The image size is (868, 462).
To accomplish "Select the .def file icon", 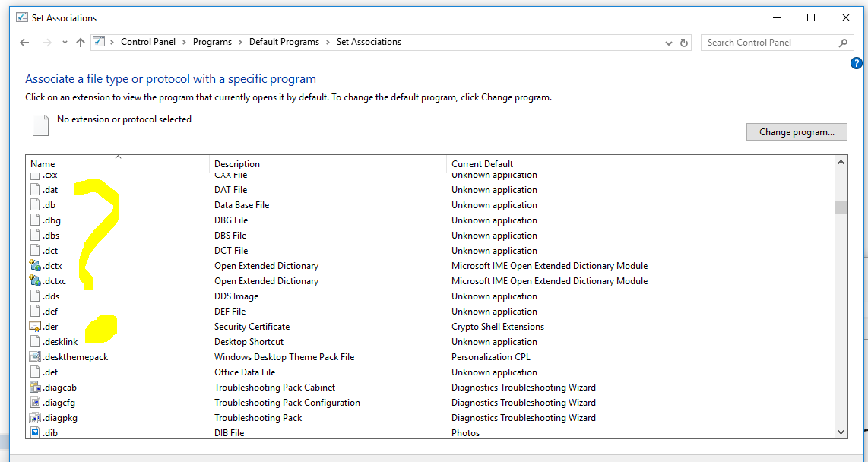I will [36, 312].
